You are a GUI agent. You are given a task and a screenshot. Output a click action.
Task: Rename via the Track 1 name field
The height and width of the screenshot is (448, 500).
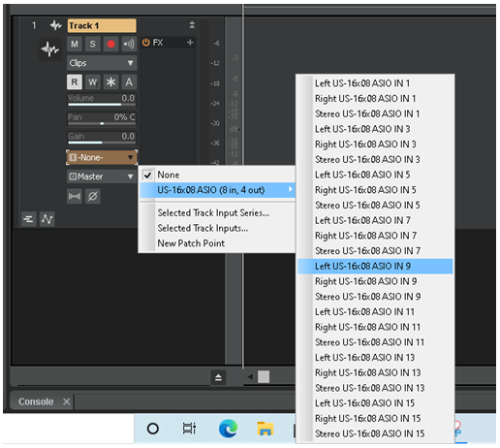pyautogui.click(x=102, y=25)
